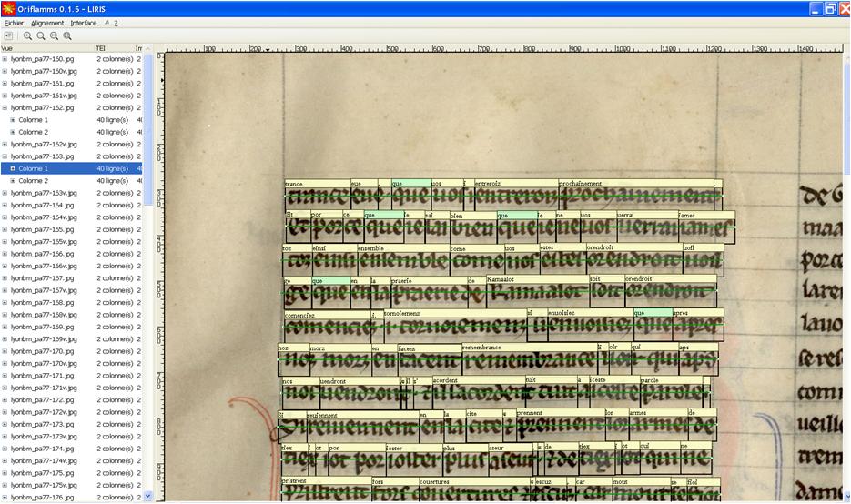Select lyonbm_pa77-174v.jpg in the view list
Viewport: 851px width, 504px height.
click(x=44, y=460)
